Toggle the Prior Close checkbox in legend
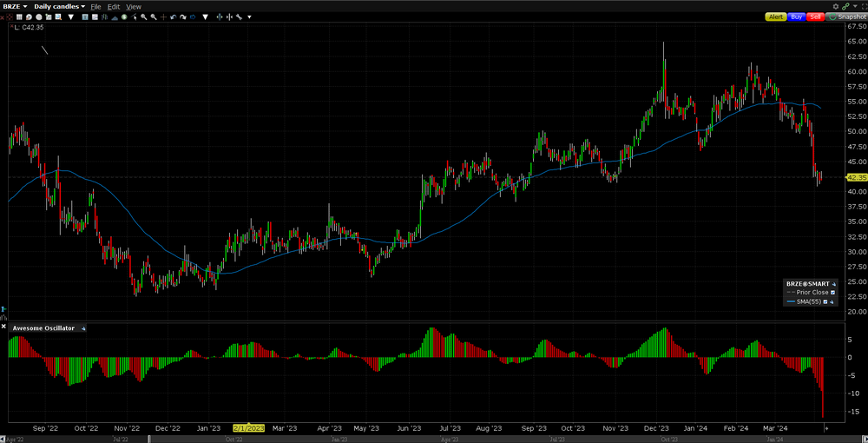Screen dimensions: 868x443 click(832, 293)
